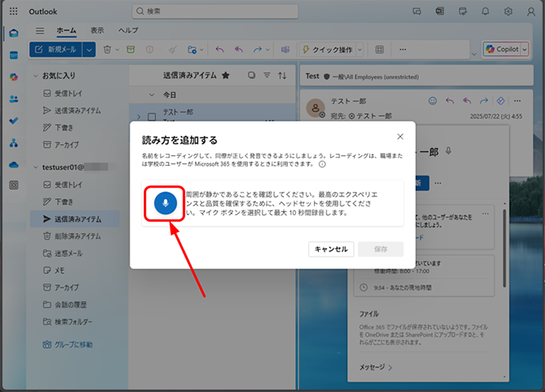Open the filter icon in message list
Screen dimensions: 545x392
(267, 76)
